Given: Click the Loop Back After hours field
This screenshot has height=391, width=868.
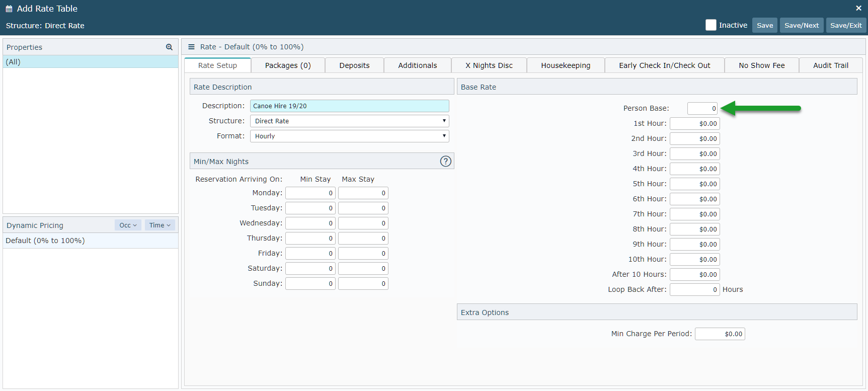Looking at the screenshot, I should pyautogui.click(x=695, y=289).
